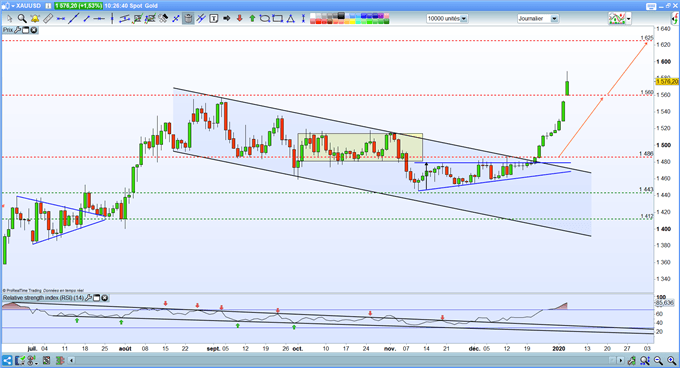Select the short line segment tool
Screen dimensions: 680x368
[86, 18]
